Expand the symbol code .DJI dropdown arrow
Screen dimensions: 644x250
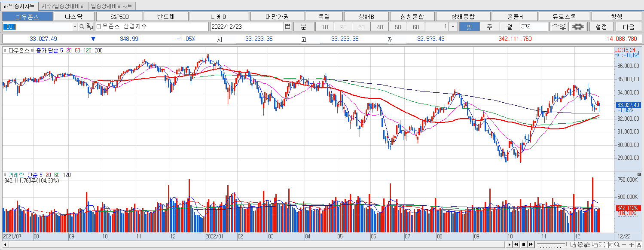(75, 27)
